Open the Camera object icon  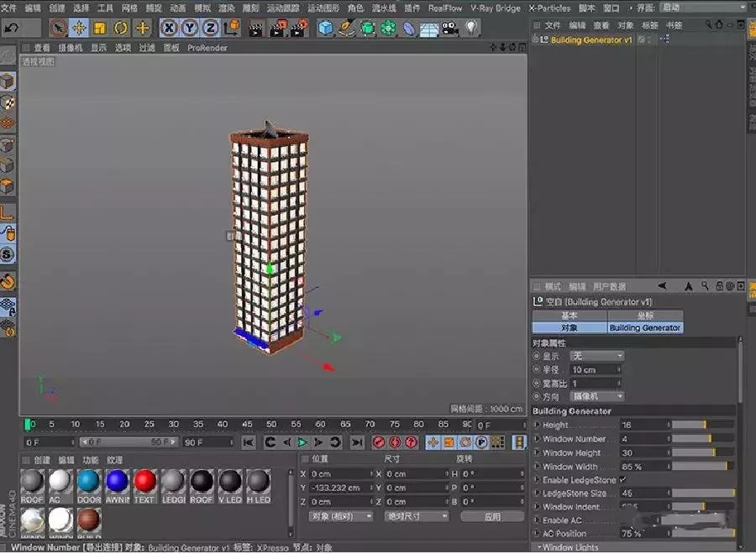pos(450,28)
